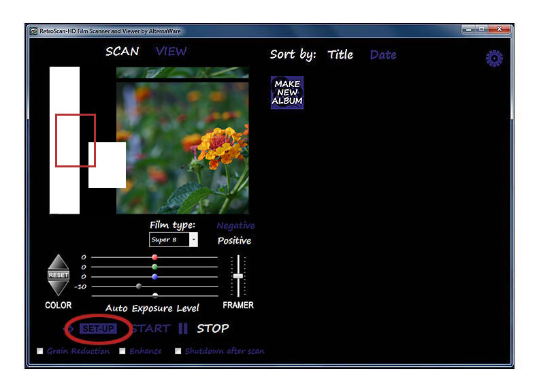This screenshot has height=392, width=539.
Task: Open the Film type dropdown
Action: click(x=193, y=240)
